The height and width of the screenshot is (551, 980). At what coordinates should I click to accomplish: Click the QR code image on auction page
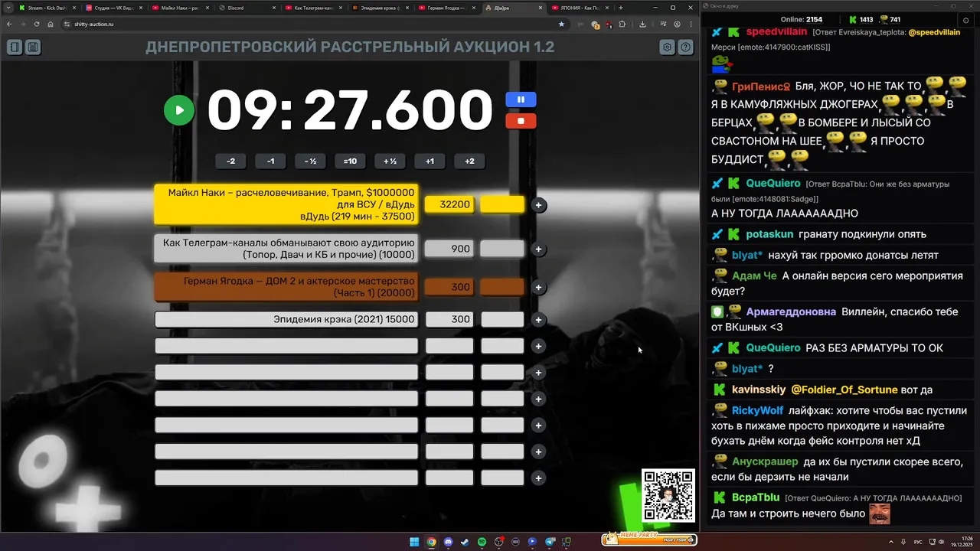coord(668,496)
